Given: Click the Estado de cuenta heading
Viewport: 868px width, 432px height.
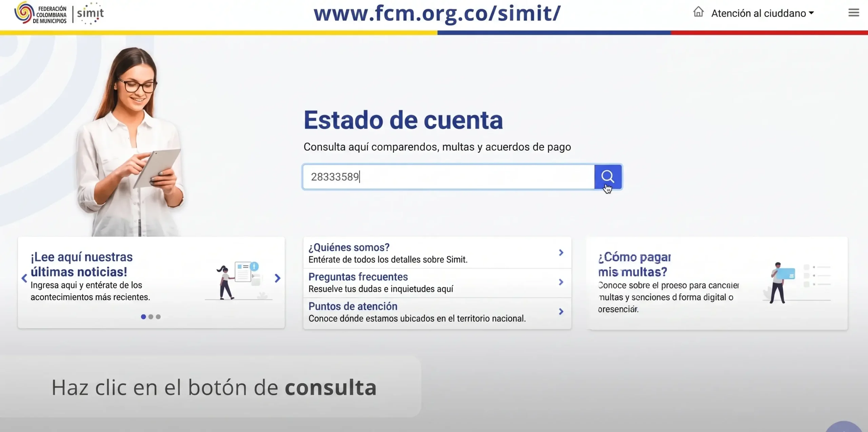Looking at the screenshot, I should pos(403,120).
